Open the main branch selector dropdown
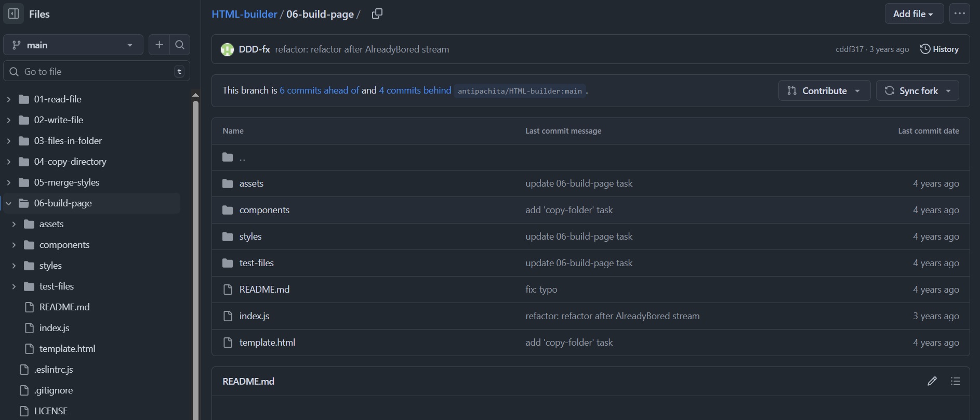 point(73,45)
